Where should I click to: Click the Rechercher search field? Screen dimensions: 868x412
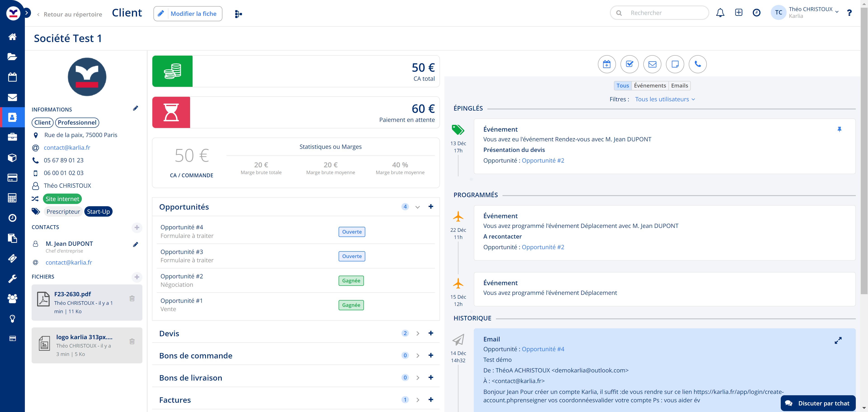[664, 13]
